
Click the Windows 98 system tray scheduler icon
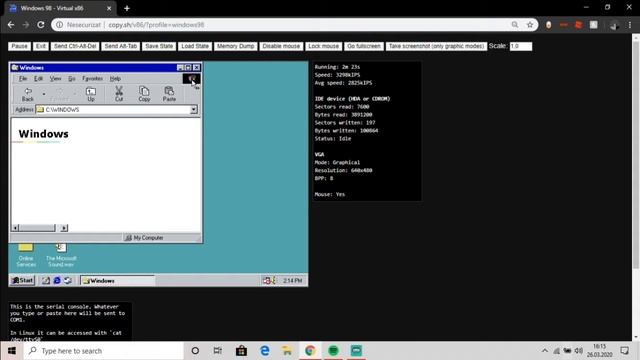click(268, 280)
